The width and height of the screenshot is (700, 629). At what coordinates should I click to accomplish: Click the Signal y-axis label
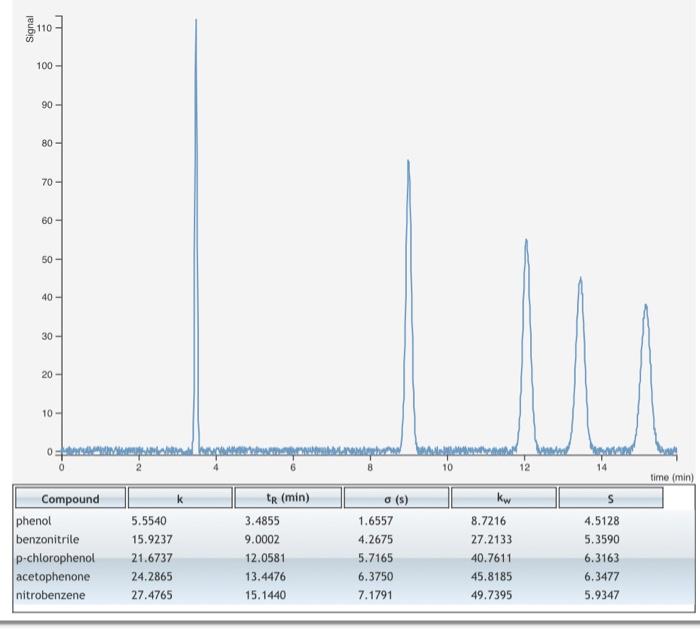point(30,29)
